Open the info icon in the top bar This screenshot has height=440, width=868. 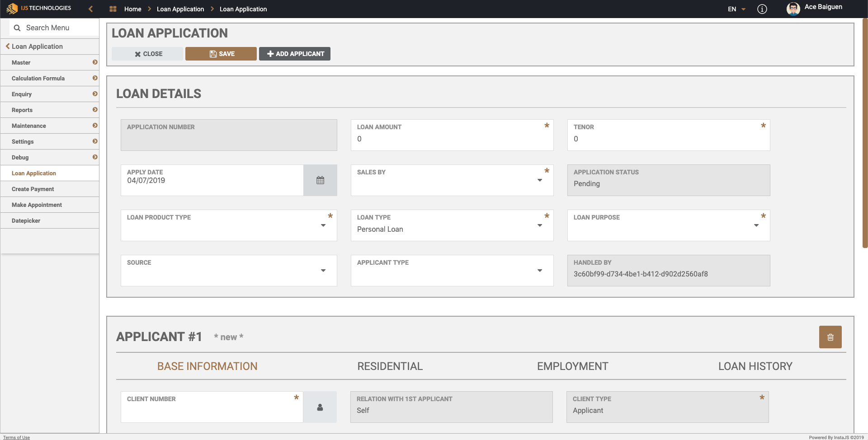(762, 9)
